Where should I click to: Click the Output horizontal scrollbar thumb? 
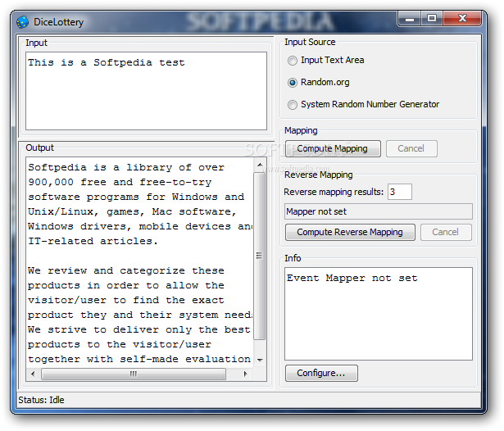[x=134, y=374]
